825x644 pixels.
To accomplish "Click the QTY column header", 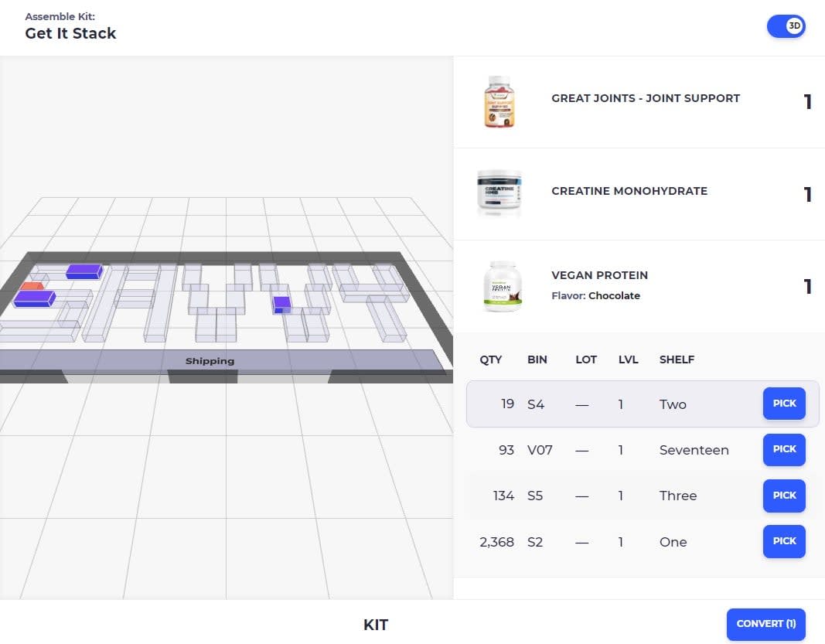I will 490,360.
